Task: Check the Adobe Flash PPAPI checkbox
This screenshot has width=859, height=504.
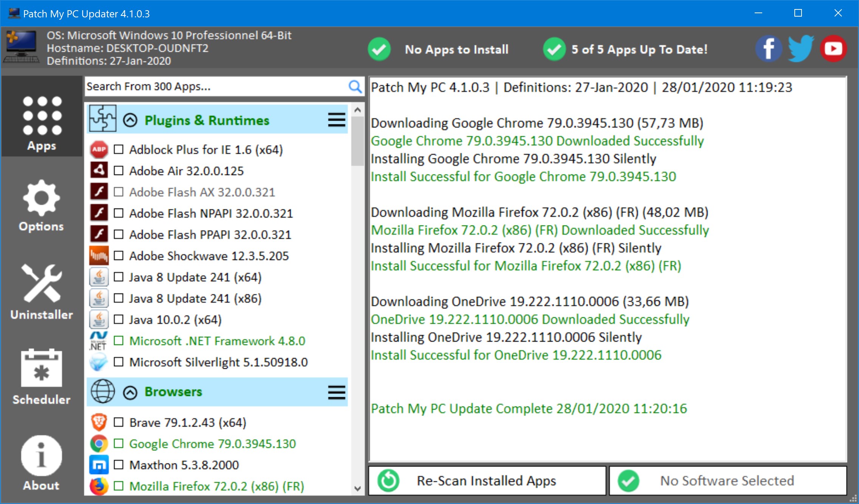Action: click(x=119, y=234)
